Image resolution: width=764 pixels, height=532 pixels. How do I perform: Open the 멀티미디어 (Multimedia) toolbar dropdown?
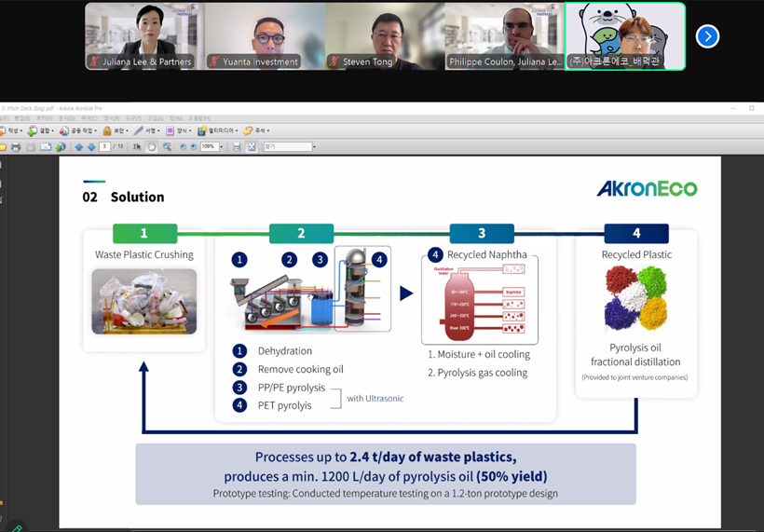pyautogui.click(x=218, y=130)
